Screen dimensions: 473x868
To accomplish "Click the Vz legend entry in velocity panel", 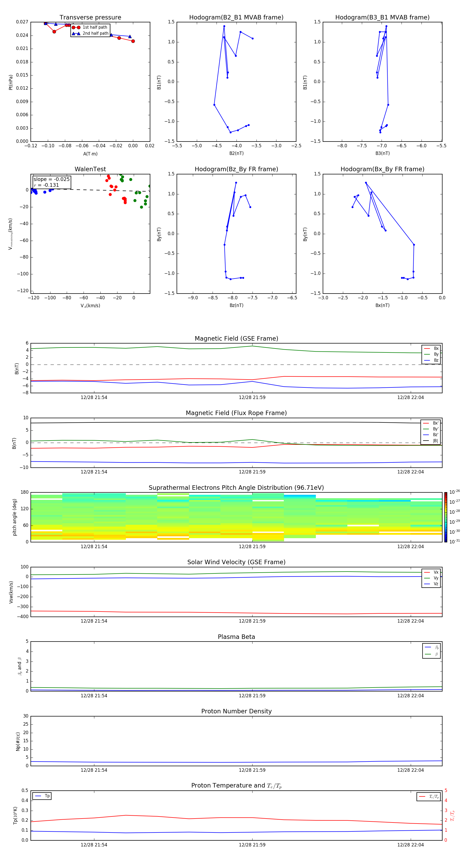I will tap(431, 584).
